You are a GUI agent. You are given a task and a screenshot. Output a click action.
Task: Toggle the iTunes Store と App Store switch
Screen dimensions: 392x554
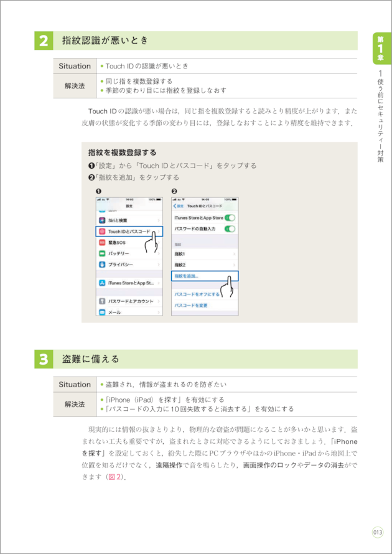point(230,218)
